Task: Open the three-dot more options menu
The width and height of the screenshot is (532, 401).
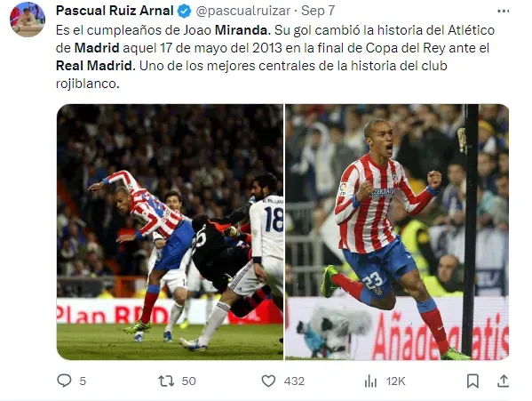Action: pyautogui.click(x=504, y=11)
